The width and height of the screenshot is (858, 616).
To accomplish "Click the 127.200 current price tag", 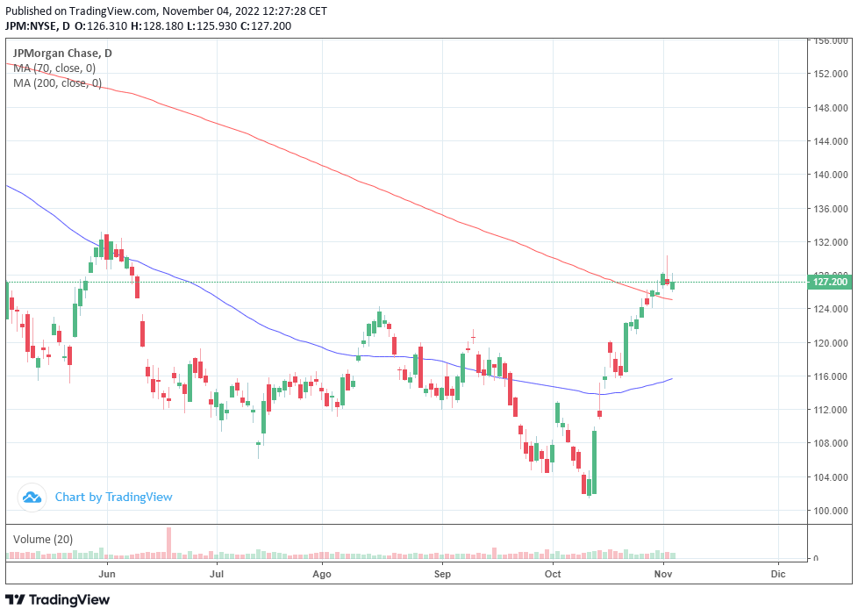I will click(830, 282).
